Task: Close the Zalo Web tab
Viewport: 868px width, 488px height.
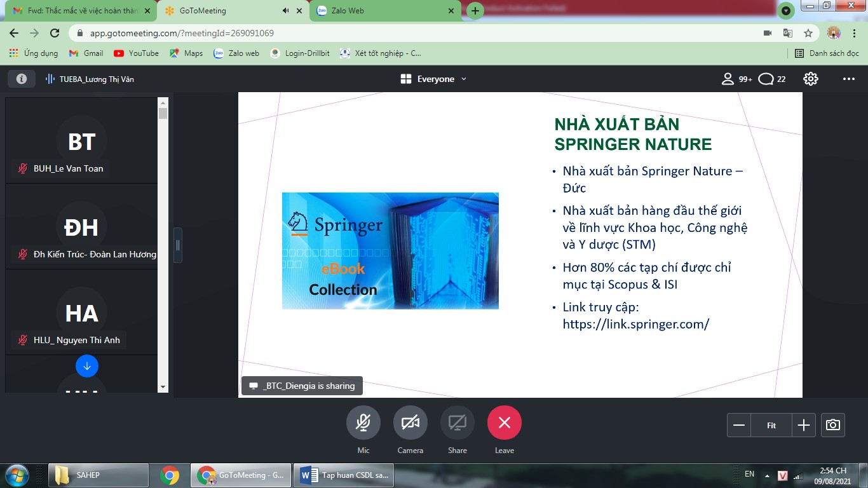Action: tap(452, 11)
